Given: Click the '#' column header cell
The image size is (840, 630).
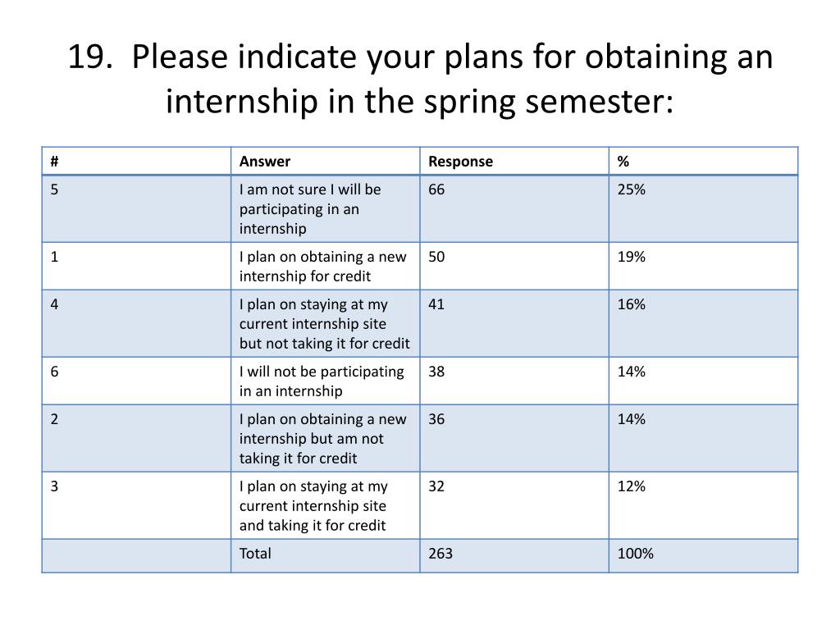Looking at the screenshot, I should click(x=136, y=162).
